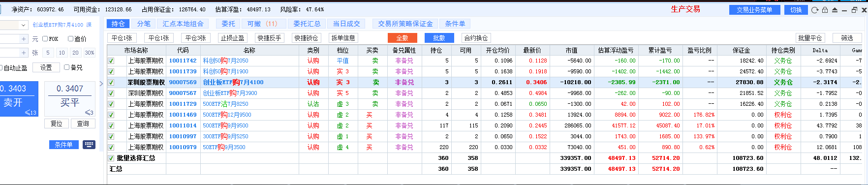Open the 交易所策略保证金 tab
This screenshot has width=868, height=185.
pos(405,24)
